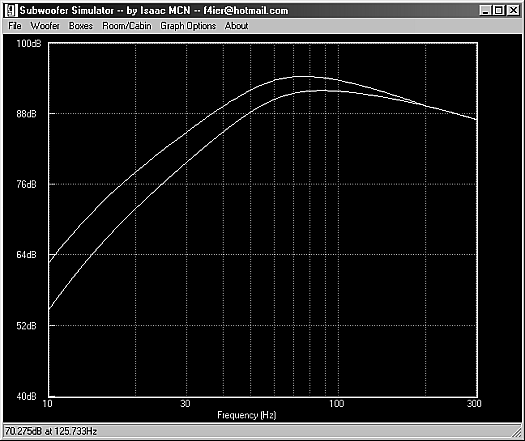Open the File menu
Viewport: 525px width, 441px height.
15,26
